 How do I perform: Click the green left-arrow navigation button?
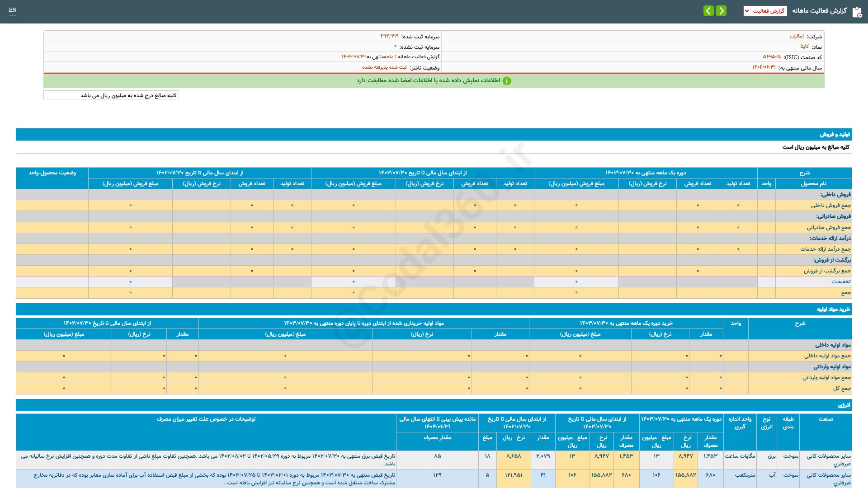coord(708,10)
